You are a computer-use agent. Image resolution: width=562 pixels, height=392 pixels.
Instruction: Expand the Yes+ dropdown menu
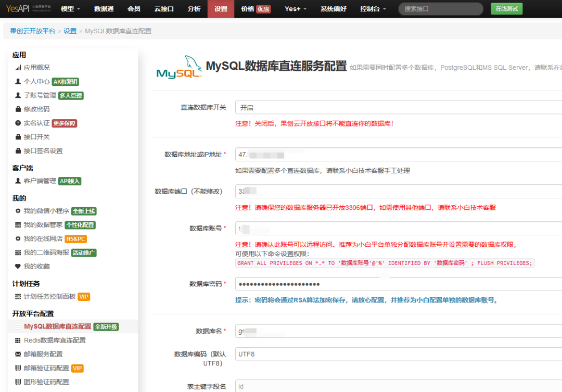click(x=296, y=9)
